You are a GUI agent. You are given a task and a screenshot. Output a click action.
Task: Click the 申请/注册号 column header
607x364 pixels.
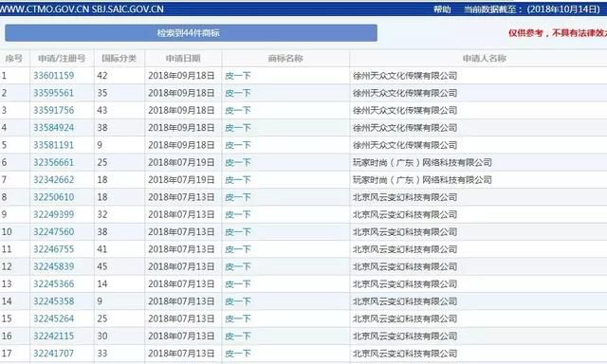(62, 59)
